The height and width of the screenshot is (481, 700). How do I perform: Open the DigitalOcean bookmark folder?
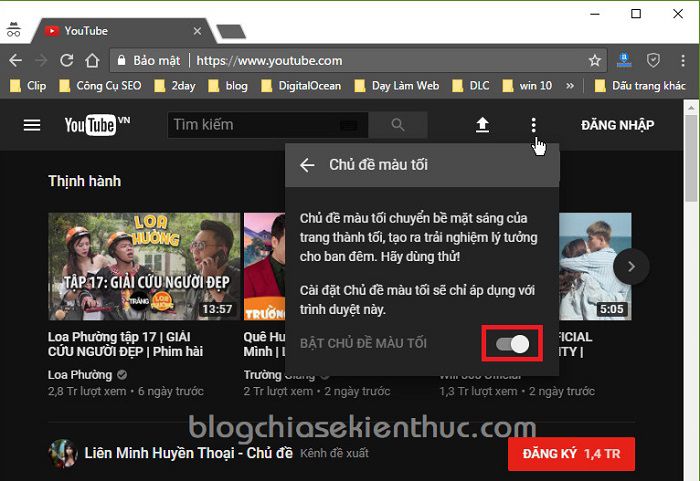(301, 85)
